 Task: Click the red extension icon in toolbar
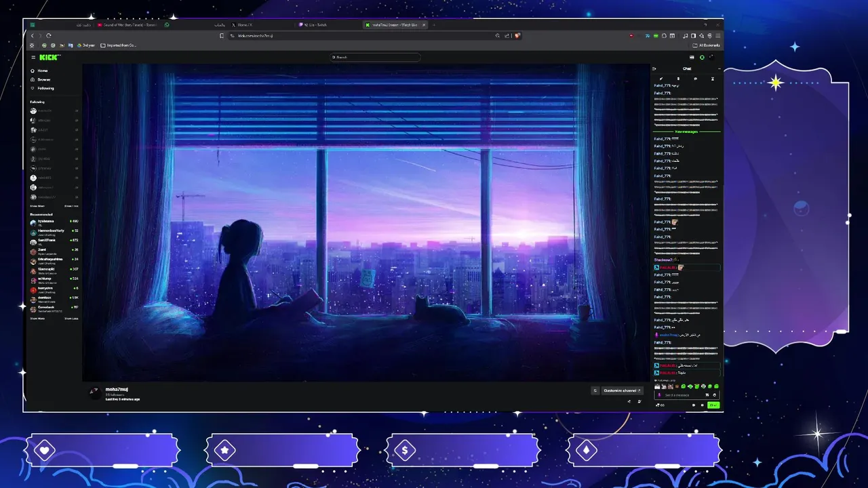(631, 36)
